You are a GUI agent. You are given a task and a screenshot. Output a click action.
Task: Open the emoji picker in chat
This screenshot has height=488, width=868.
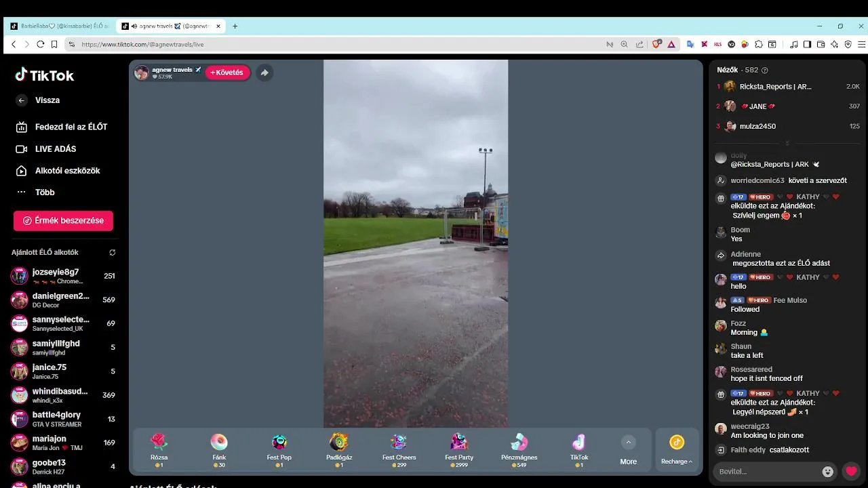[x=828, y=471]
